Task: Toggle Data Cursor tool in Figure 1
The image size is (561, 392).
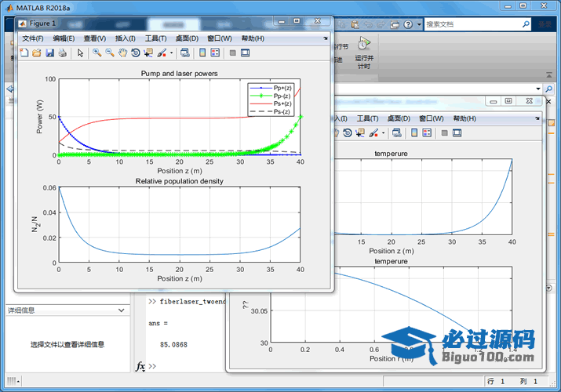Action: pyautogui.click(x=148, y=53)
